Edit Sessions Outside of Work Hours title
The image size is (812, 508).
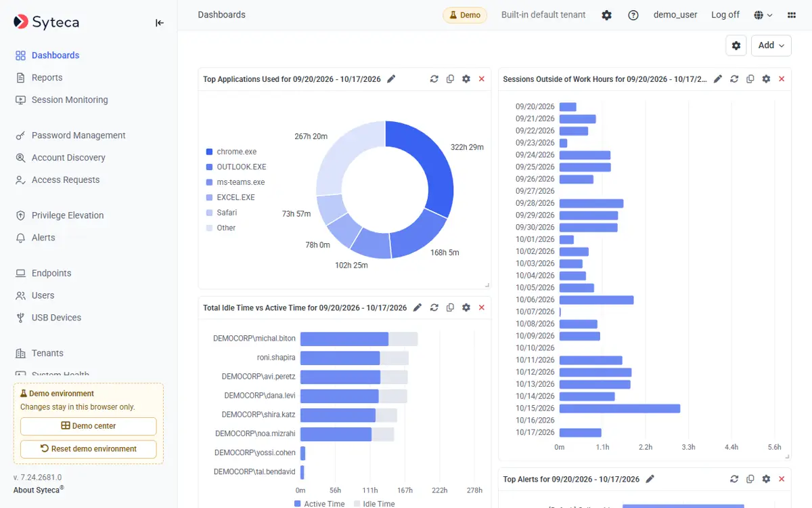pos(718,79)
